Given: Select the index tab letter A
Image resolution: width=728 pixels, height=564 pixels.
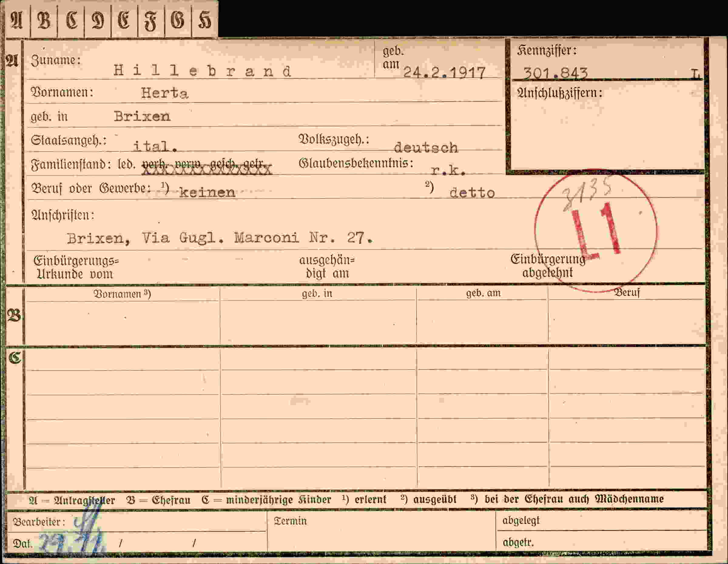Looking at the screenshot, I should coord(17,20).
